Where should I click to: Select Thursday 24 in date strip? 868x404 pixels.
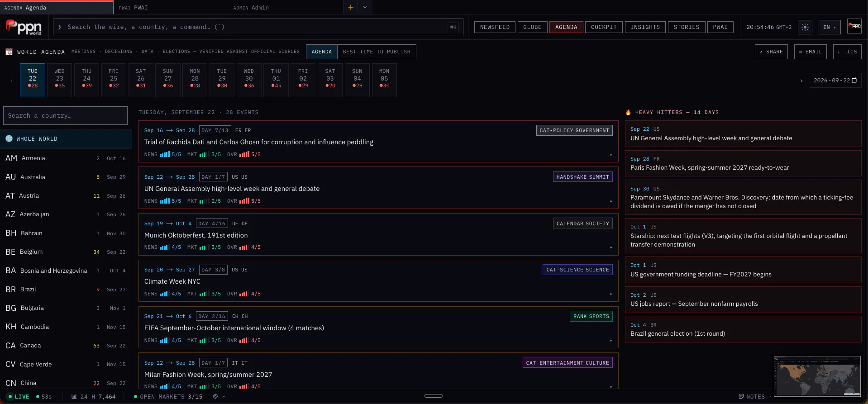point(86,81)
